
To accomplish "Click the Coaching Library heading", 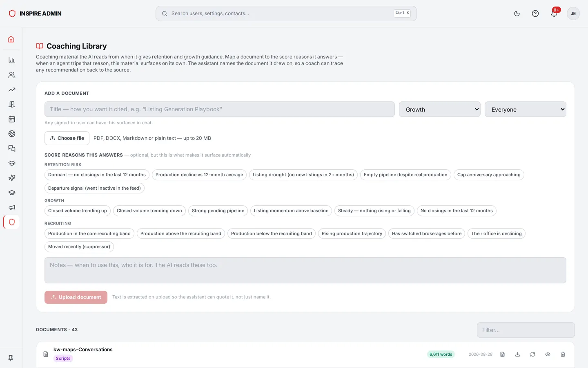I will (x=77, y=46).
